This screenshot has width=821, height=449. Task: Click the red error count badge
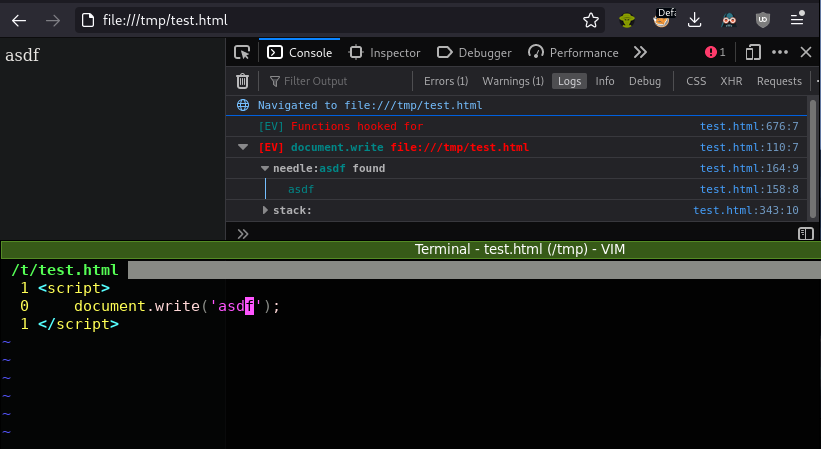(x=715, y=53)
